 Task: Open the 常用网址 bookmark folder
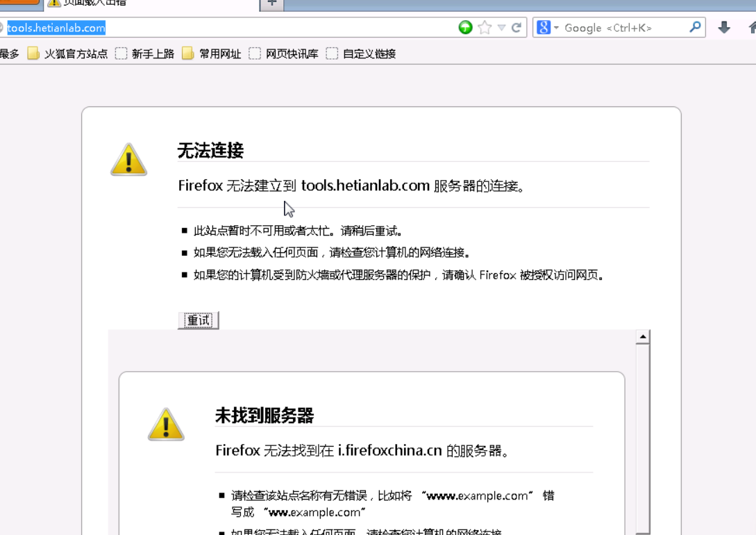click(212, 53)
